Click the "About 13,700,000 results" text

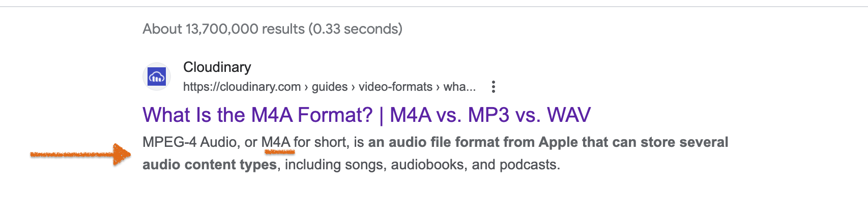[x=223, y=29]
